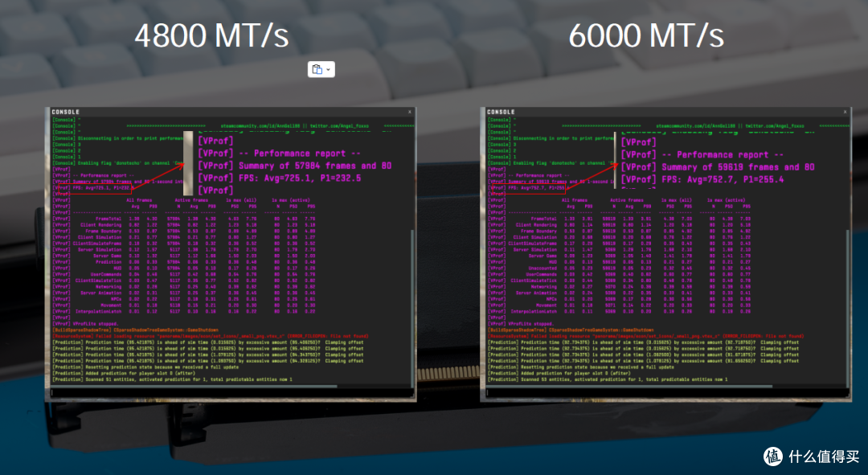The height and width of the screenshot is (475, 868).
Task: Click the "Server Animation" row in the 4800 MT/s console
Action: point(184,293)
